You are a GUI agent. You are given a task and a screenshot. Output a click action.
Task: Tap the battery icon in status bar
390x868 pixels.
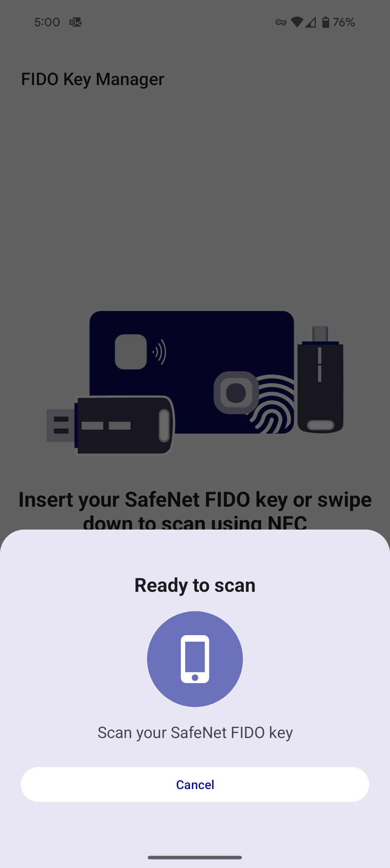(326, 22)
